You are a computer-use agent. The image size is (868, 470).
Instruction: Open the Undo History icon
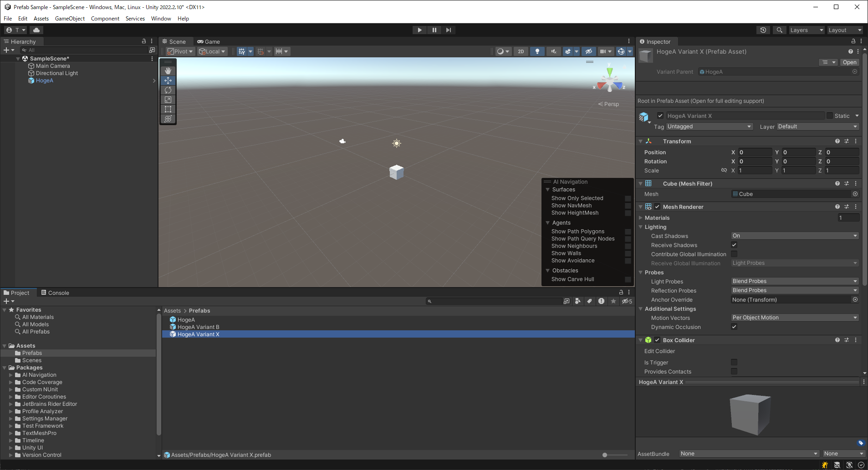point(763,30)
